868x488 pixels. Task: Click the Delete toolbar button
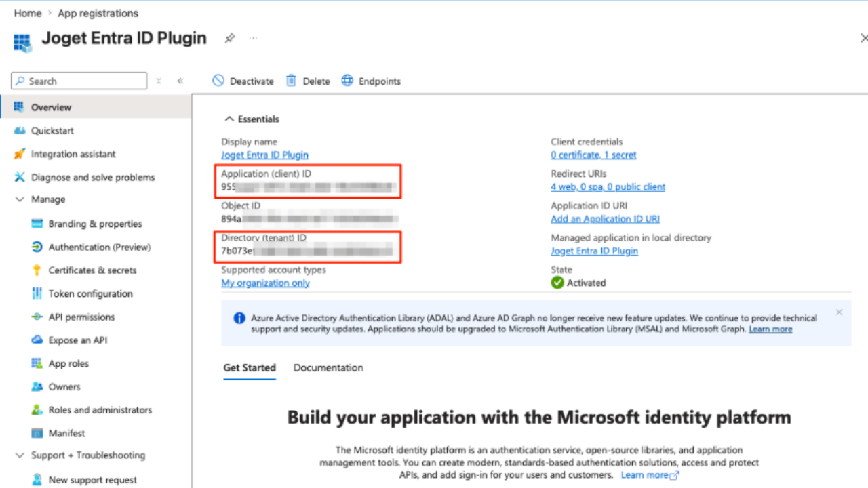308,81
